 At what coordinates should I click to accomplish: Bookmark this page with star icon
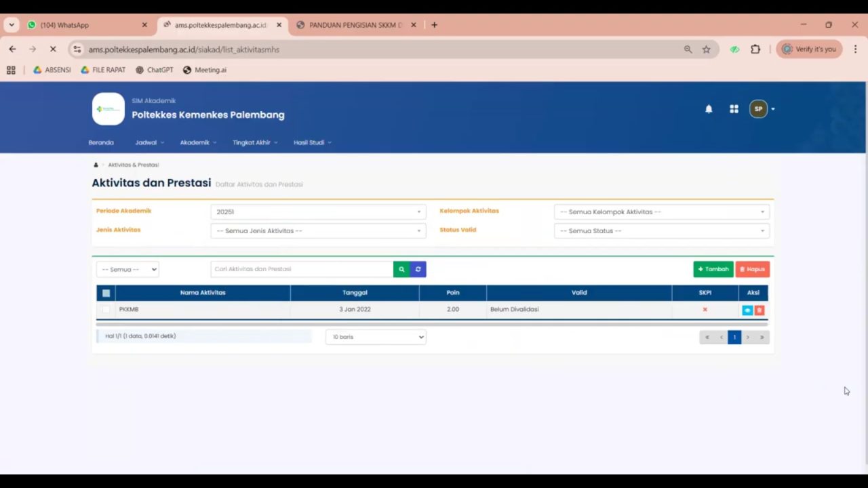tap(706, 49)
